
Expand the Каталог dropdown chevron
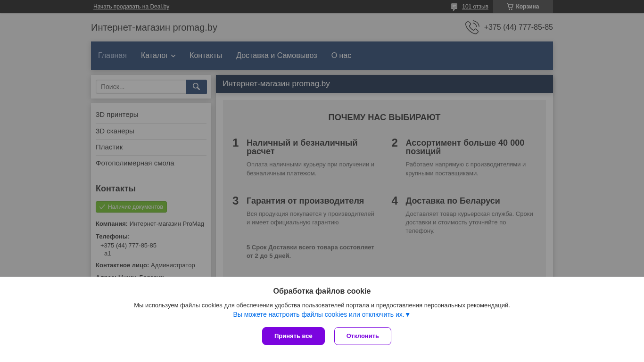pos(173,56)
